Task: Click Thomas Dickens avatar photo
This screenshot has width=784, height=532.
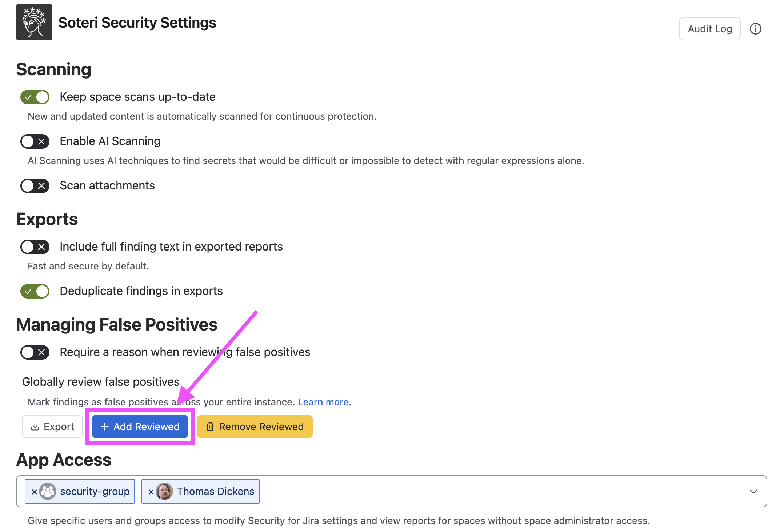Action: [x=164, y=491]
